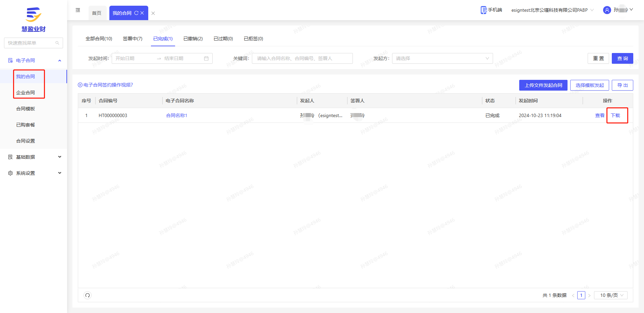Click the refresh icon on 我的合同 tab
The image size is (644, 313).
136,13
